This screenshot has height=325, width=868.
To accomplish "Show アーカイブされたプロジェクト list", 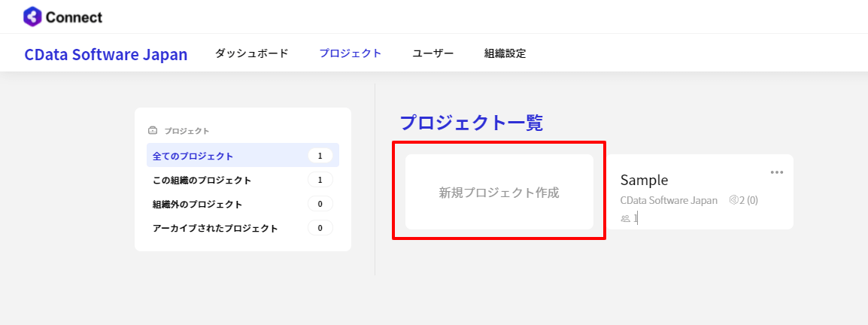I will click(x=215, y=228).
